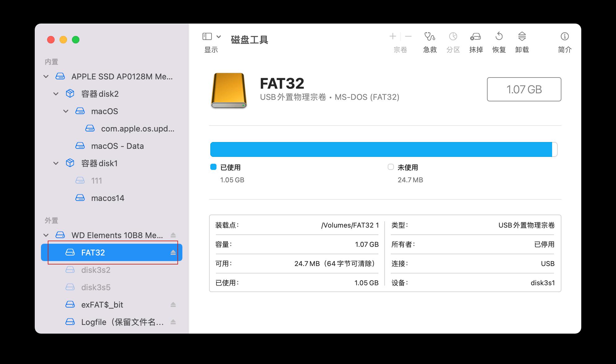The image size is (616, 364).
Task: Open the Info (简介) panel
Action: point(565,37)
